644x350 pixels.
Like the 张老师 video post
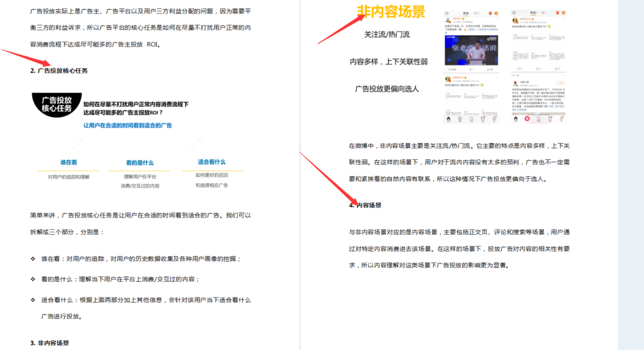(489, 69)
